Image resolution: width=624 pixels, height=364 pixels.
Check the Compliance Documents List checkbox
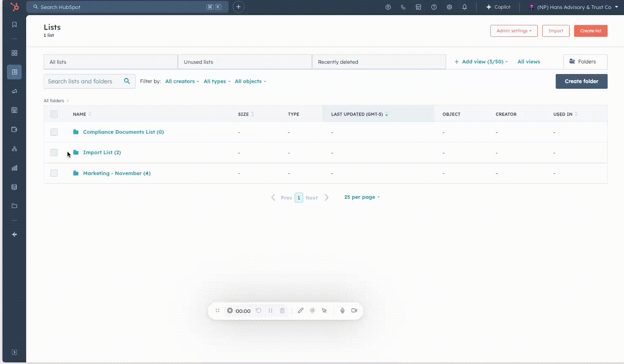point(54,132)
